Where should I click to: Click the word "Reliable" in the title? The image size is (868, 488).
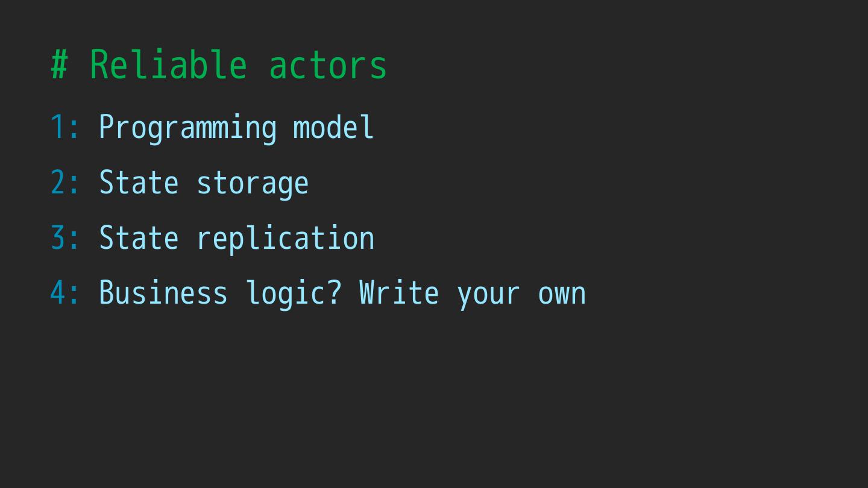click(x=168, y=64)
